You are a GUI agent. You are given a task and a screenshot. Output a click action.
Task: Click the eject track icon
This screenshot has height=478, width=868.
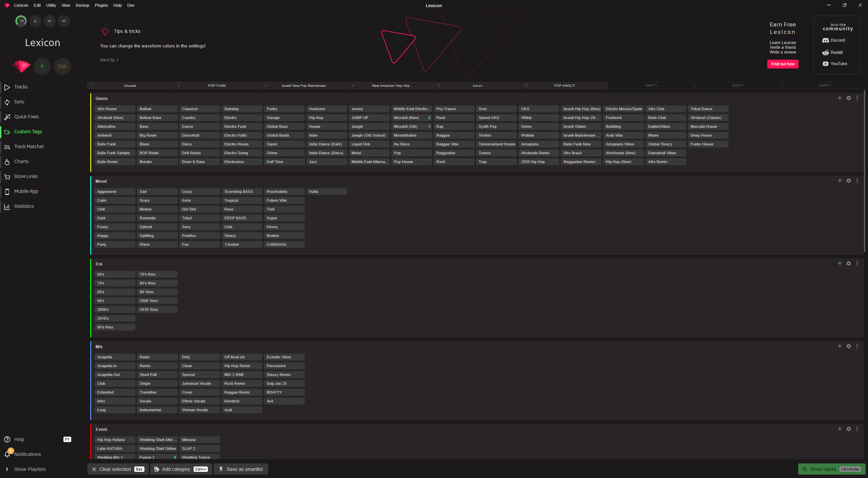pos(35,21)
